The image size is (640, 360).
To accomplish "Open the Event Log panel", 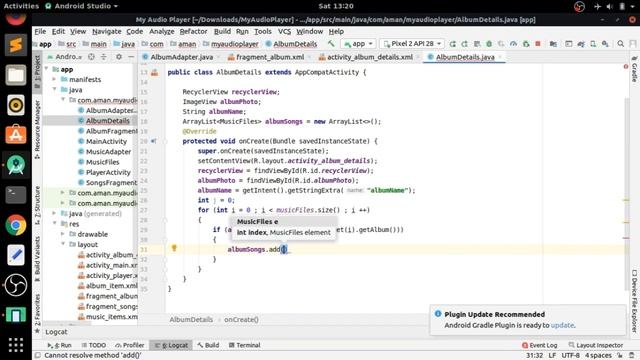I will [x=539, y=345].
